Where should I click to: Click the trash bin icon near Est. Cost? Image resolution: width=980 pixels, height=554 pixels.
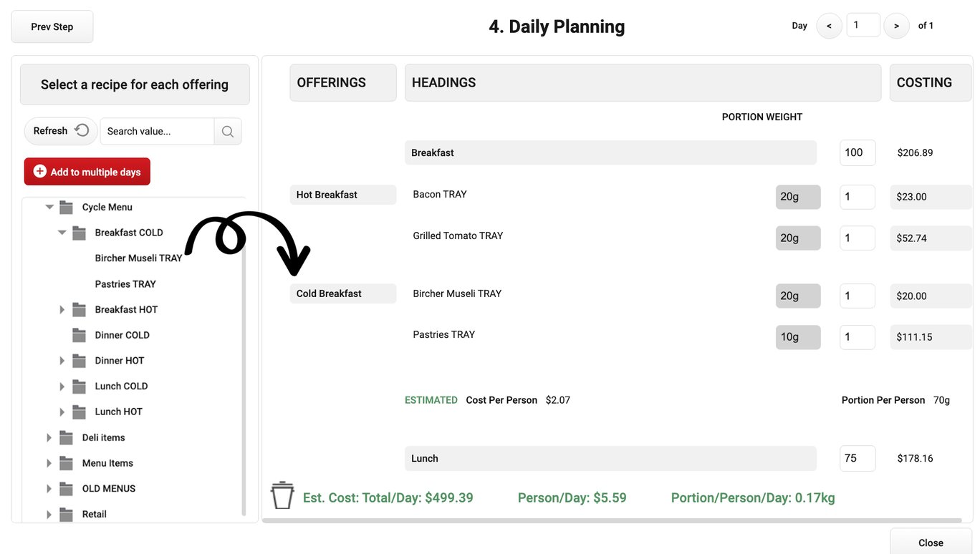(282, 495)
